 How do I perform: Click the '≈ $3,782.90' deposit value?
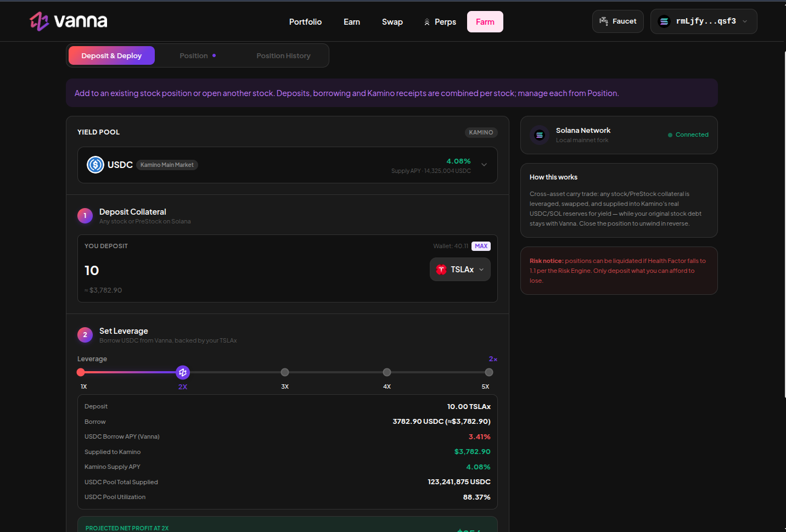(103, 290)
